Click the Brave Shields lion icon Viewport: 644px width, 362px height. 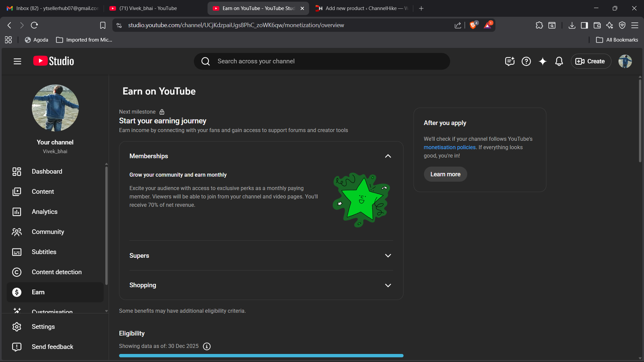point(473,25)
